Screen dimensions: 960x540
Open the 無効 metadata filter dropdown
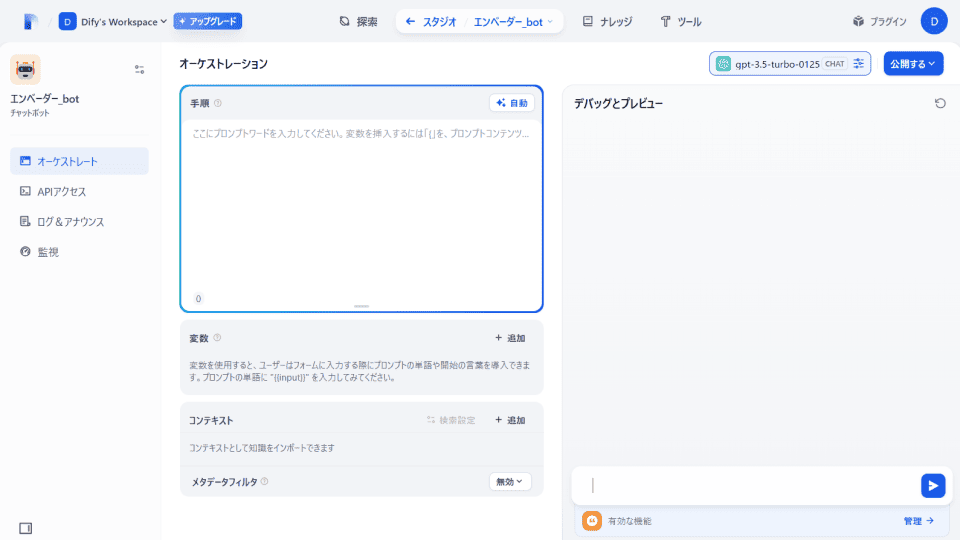coord(509,482)
